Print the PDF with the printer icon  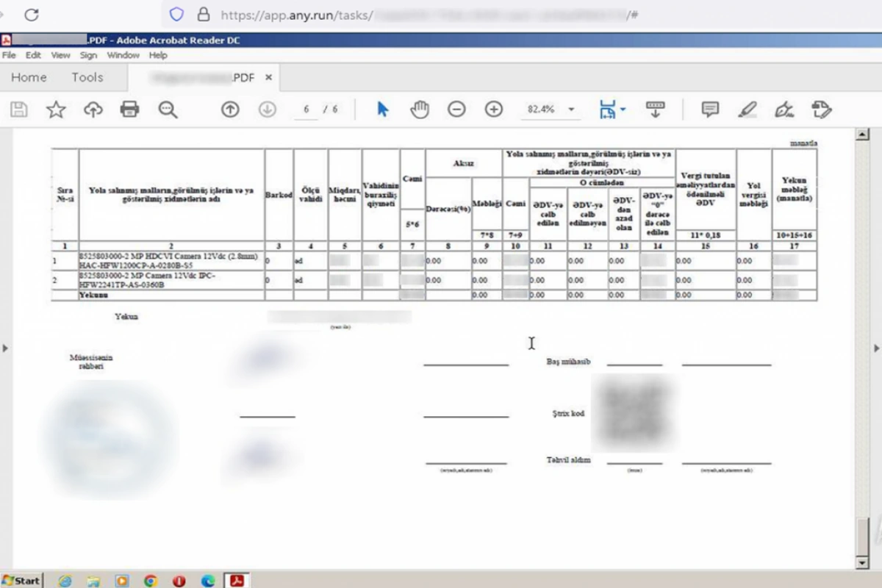coord(129,110)
